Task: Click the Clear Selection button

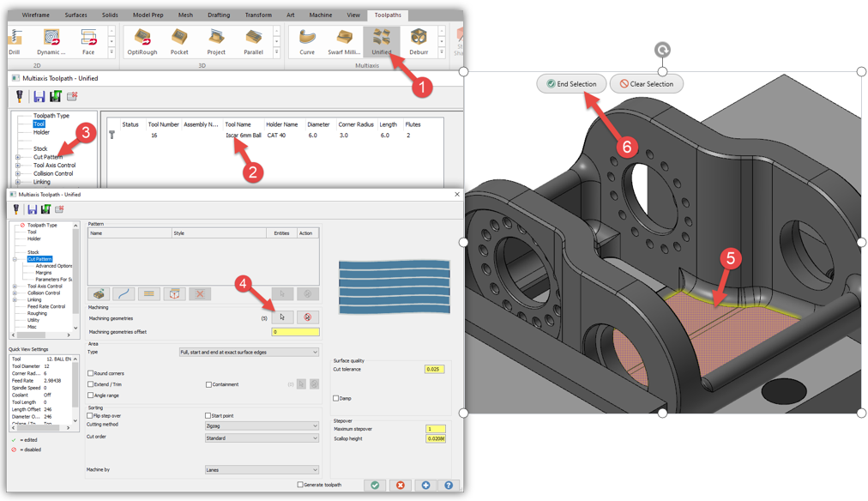Action: (x=646, y=84)
